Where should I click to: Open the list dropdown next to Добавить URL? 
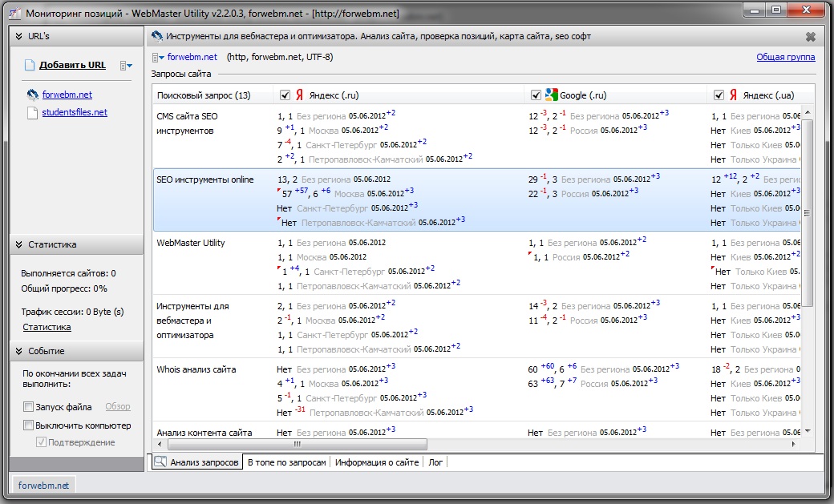tap(126, 66)
